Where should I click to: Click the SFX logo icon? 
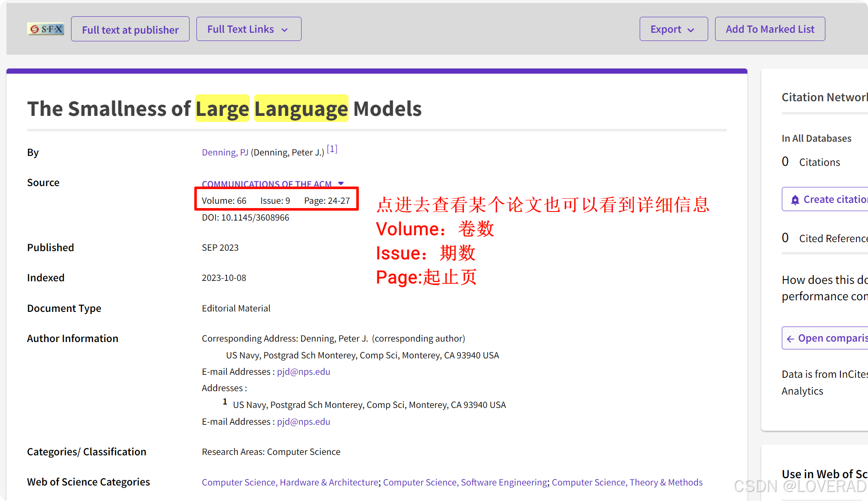pyautogui.click(x=46, y=29)
